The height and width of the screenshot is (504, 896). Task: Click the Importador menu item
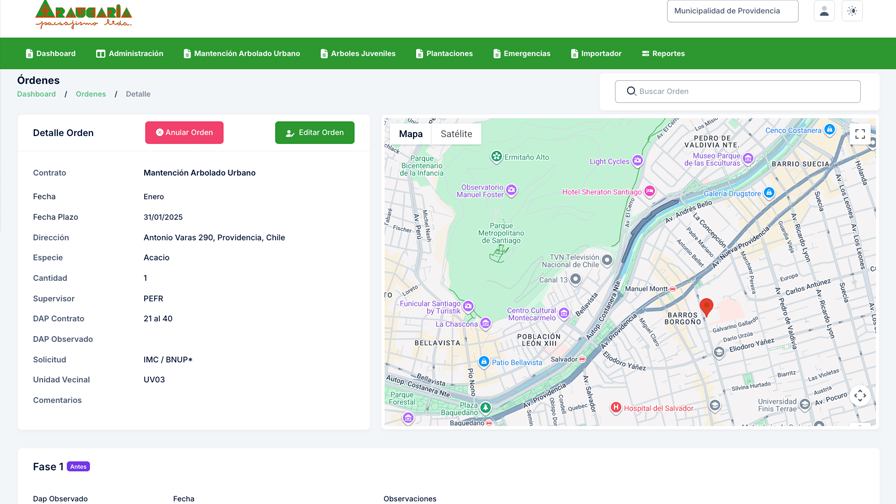[596, 54]
